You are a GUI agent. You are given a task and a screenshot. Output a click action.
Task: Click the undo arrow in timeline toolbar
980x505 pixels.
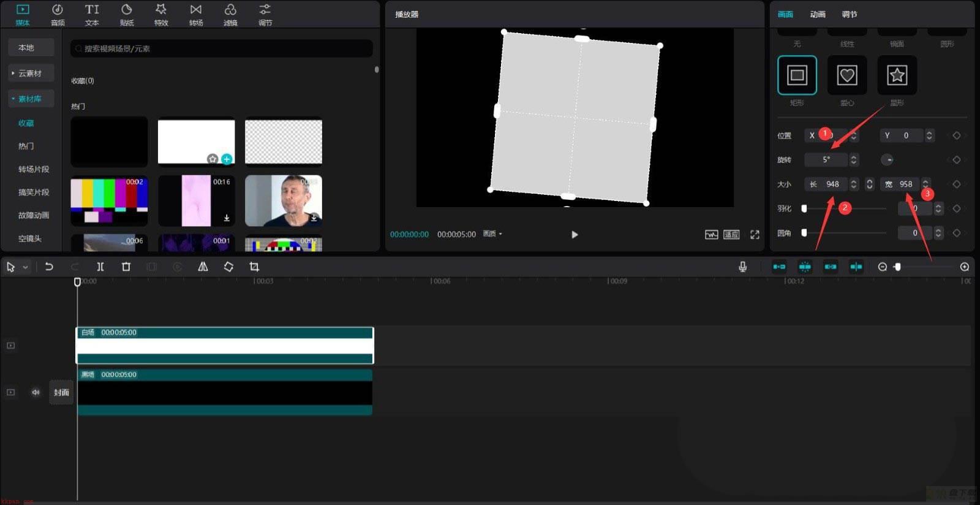point(49,267)
